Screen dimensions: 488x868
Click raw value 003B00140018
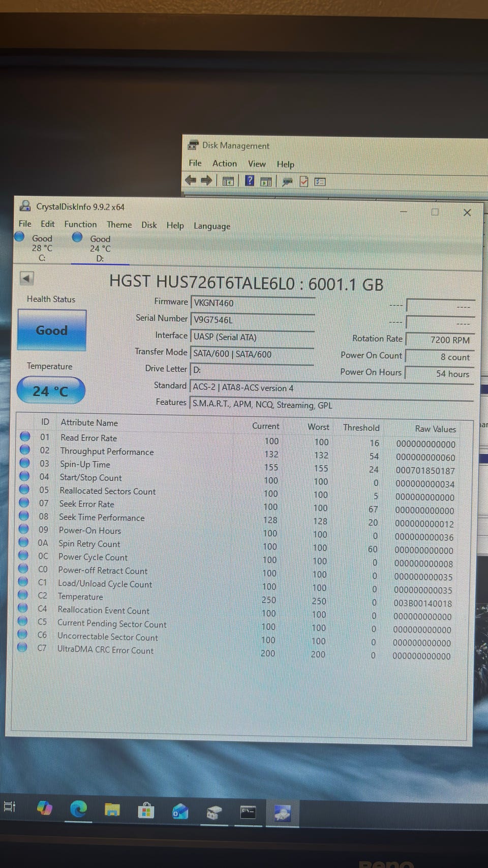pos(422,604)
